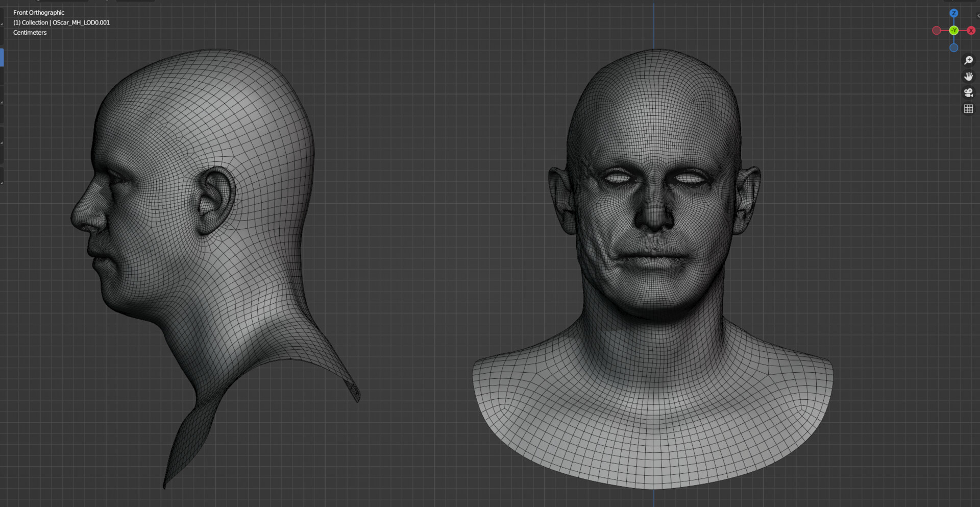
Task: Select the highlighted active tool in the toolbar
Action: (3, 57)
